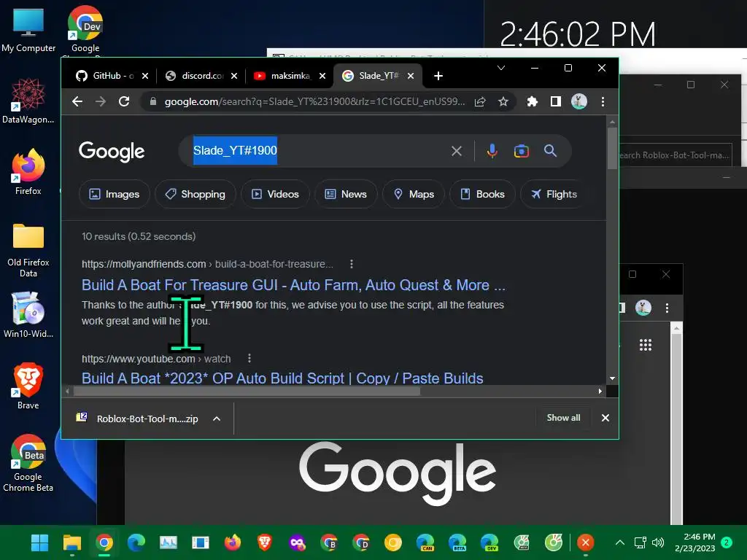Image resolution: width=747 pixels, height=560 pixels.
Task: Go back using the Chrome back arrow
Action: (77, 101)
